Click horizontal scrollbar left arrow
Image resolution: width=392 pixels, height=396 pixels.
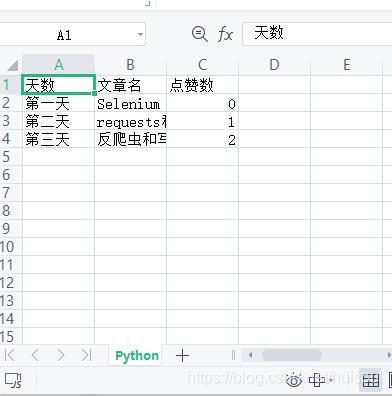pyautogui.click(x=250, y=355)
